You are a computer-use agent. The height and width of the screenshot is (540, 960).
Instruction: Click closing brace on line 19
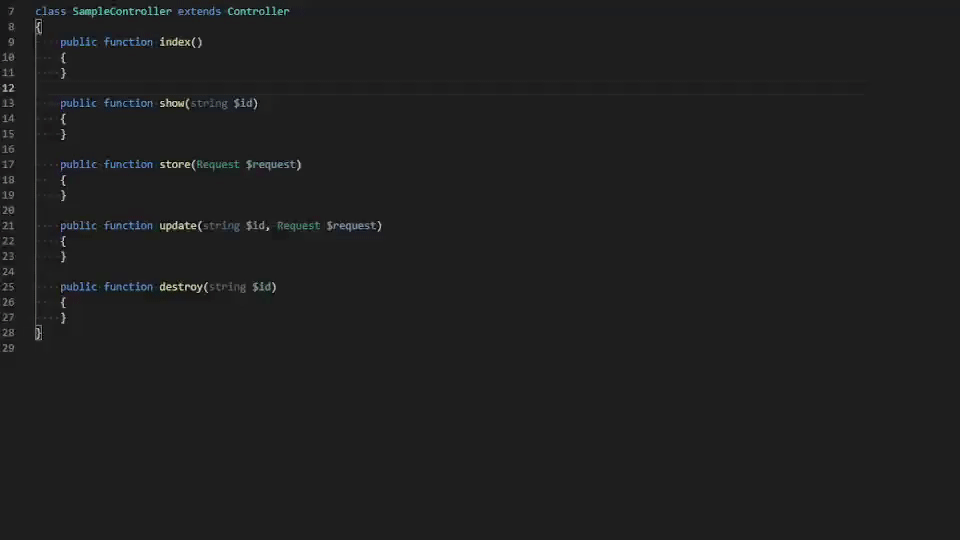point(63,195)
